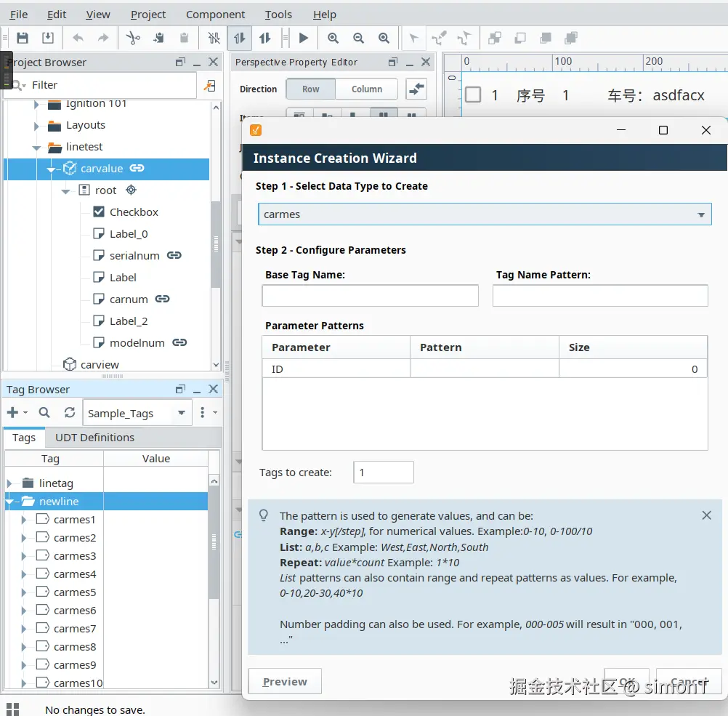Open the Project menu

(148, 15)
